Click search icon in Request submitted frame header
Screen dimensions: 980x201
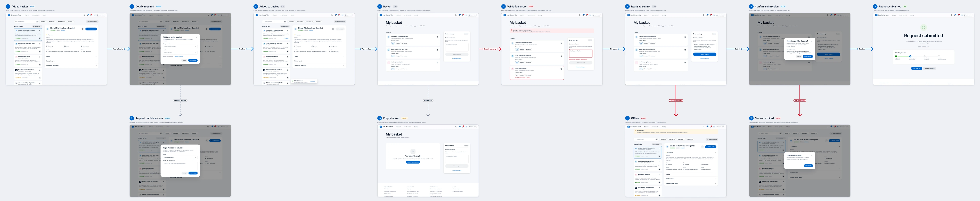tap(951, 15)
